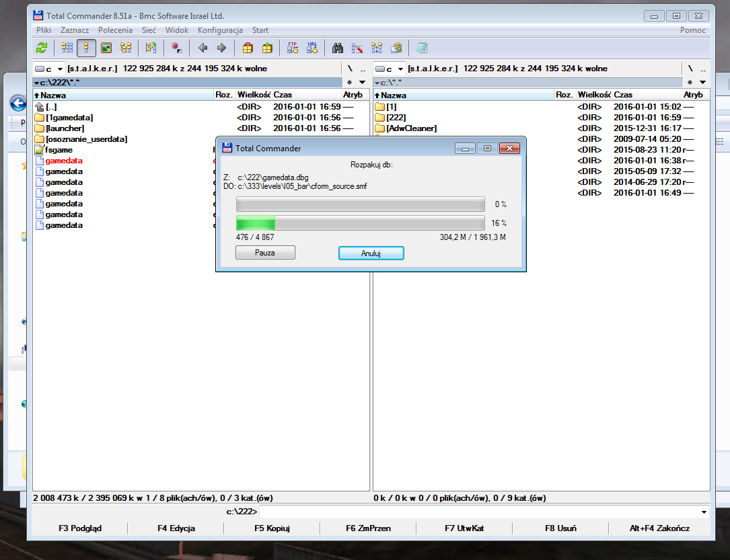Click the command line input field
This screenshot has height=560, width=730.
pyautogui.click(x=478, y=512)
